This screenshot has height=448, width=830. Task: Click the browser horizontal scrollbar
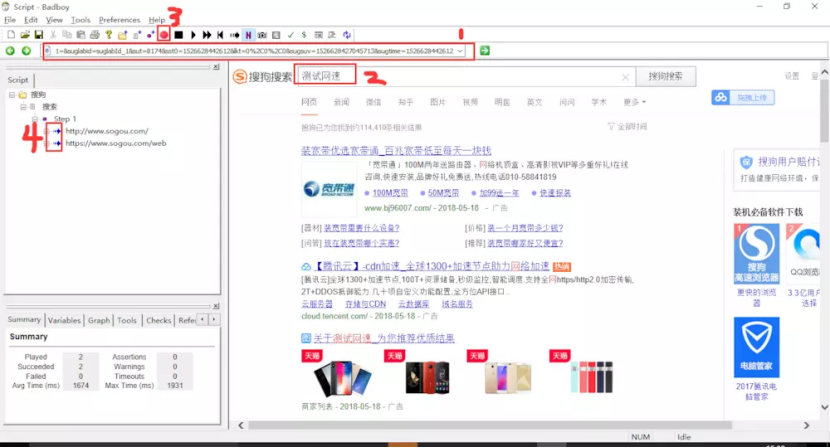click(490, 425)
